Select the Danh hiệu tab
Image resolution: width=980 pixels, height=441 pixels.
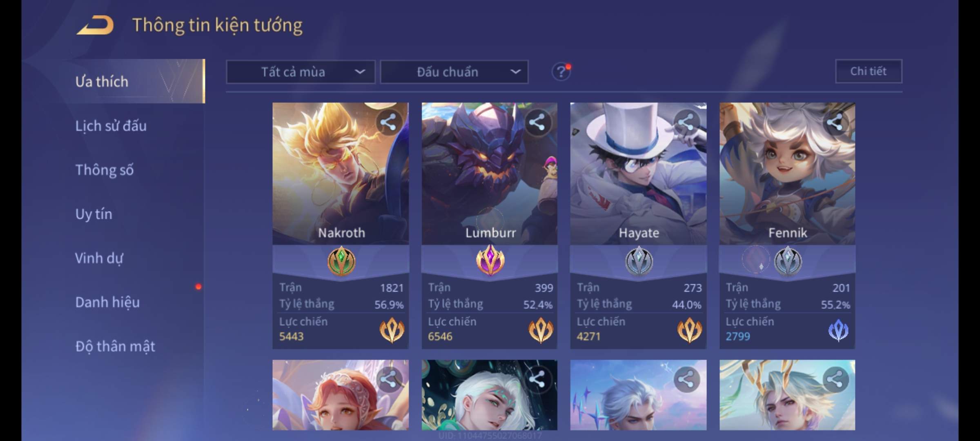tap(108, 302)
